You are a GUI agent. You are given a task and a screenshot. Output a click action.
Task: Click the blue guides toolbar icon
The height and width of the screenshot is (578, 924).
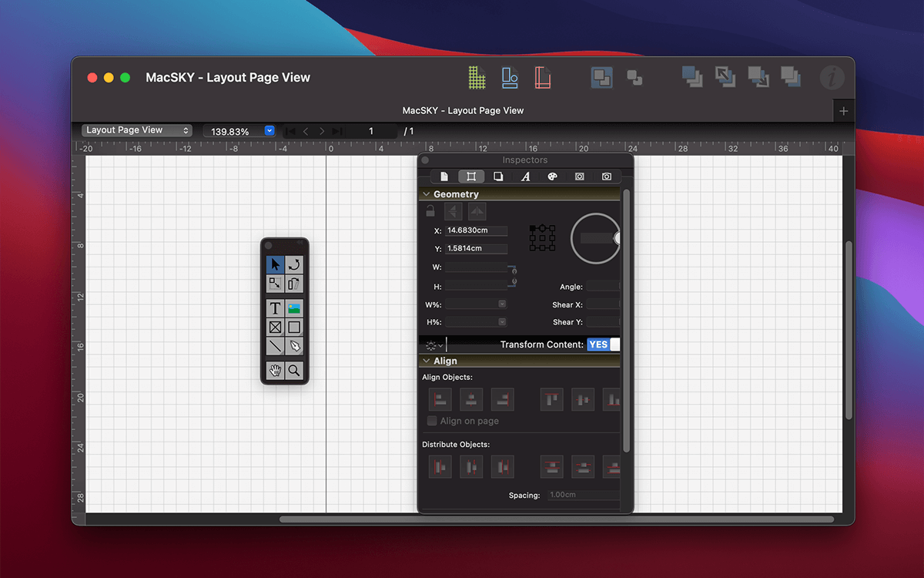pyautogui.click(x=510, y=77)
